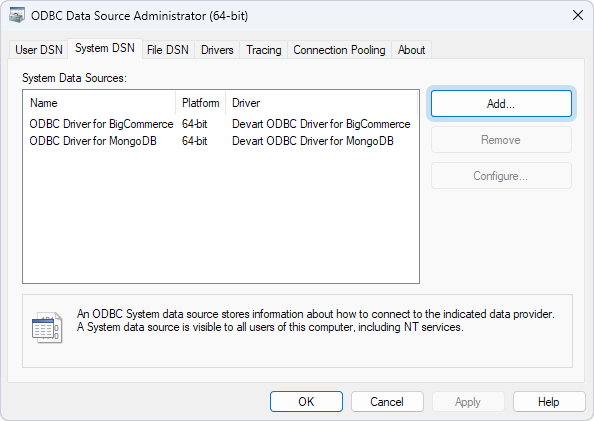Click the Configure... button
Image resolution: width=594 pixels, height=421 pixels.
click(x=501, y=176)
